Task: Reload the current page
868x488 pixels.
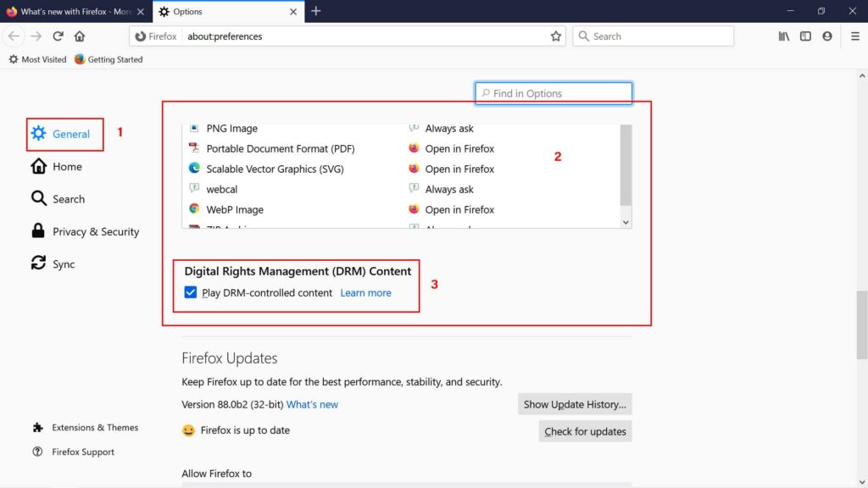Action: coord(58,36)
